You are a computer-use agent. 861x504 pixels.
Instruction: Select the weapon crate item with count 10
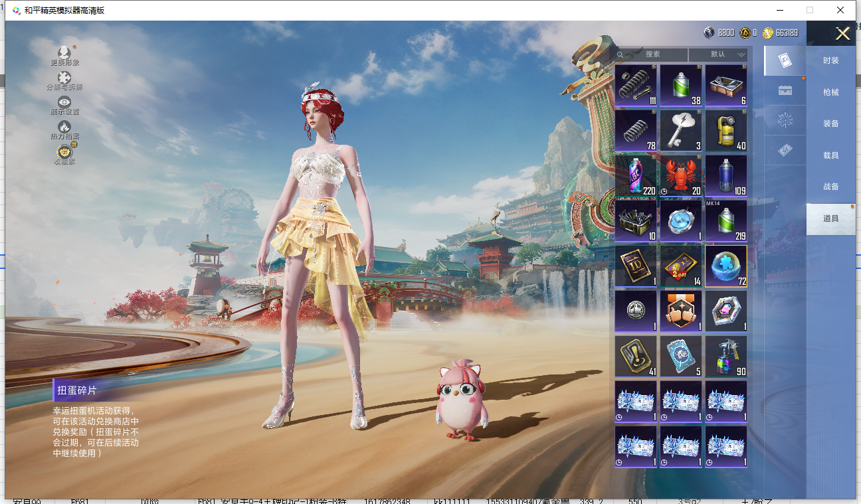click(x=636, y=221)
